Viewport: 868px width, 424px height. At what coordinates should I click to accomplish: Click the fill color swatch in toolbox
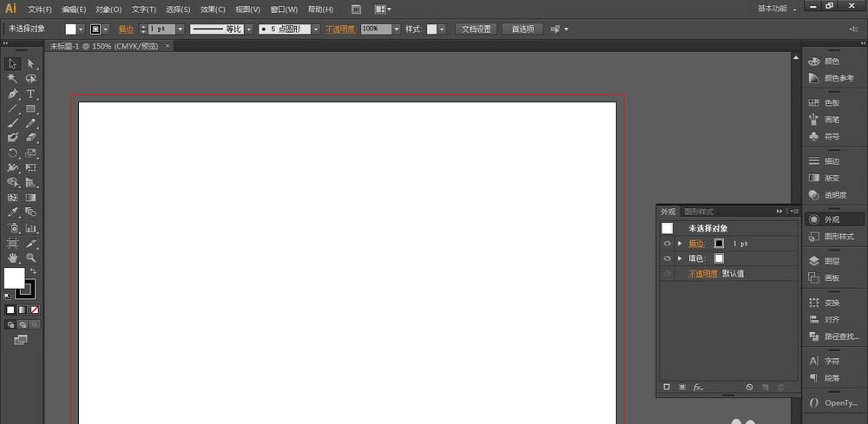point(14,278)
